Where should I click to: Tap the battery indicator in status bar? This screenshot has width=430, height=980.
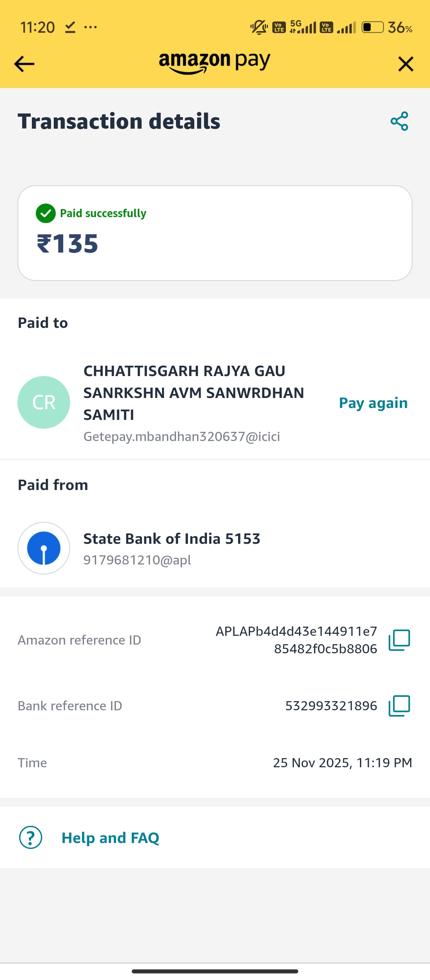(372, 27)
